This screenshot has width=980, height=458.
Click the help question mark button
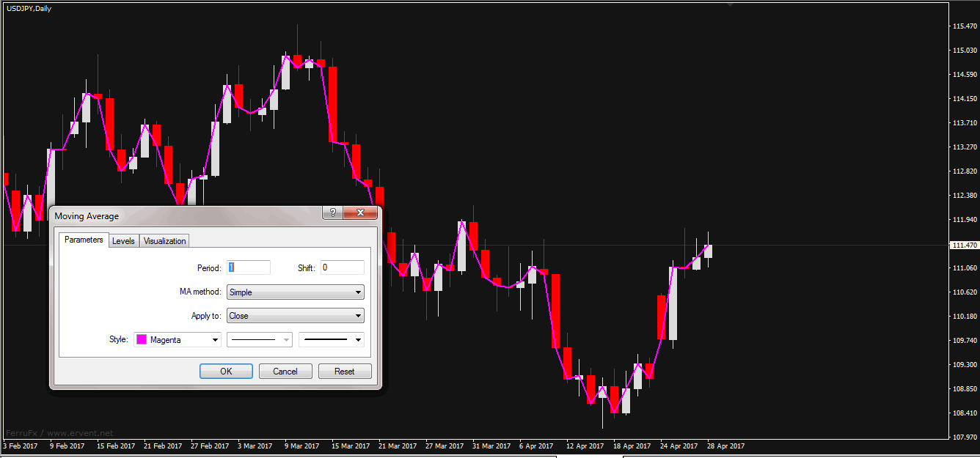pyautogui.click(x=333, y=213)
